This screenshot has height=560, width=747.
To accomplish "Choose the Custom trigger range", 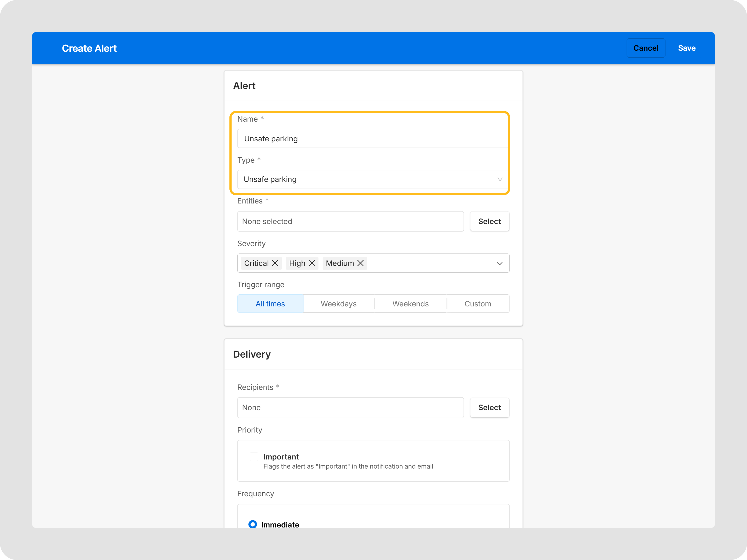I will [x=478, y=304].
